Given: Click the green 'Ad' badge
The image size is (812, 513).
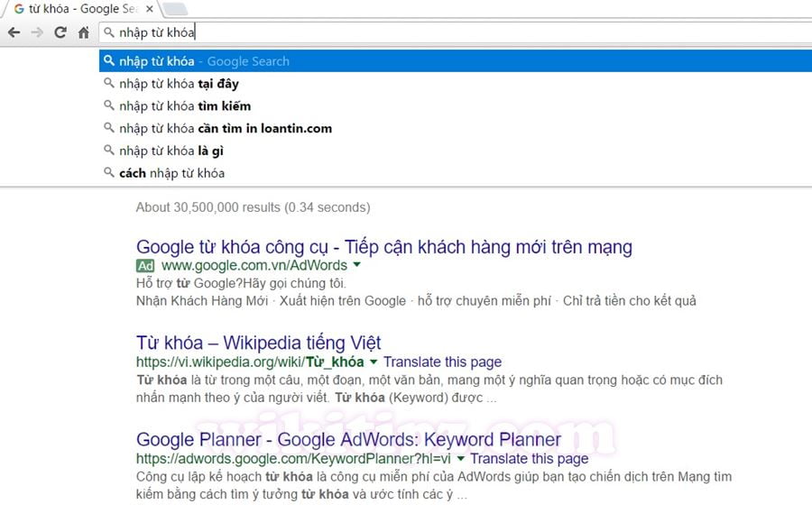Looking at the screenshot, I should pyautogui.click(x=145, y=266).
